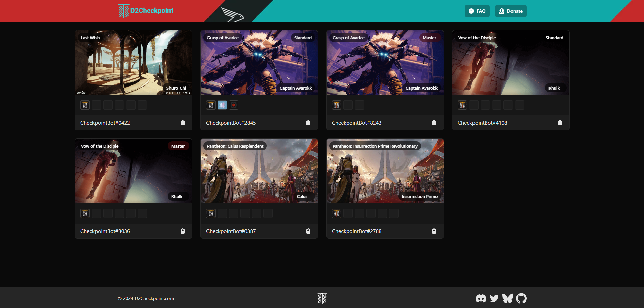The height and width of the screenshot is (308, 644).
Task: Select bot slot icon on Grasp of Avarice Standard card
Action: [211, 105]
